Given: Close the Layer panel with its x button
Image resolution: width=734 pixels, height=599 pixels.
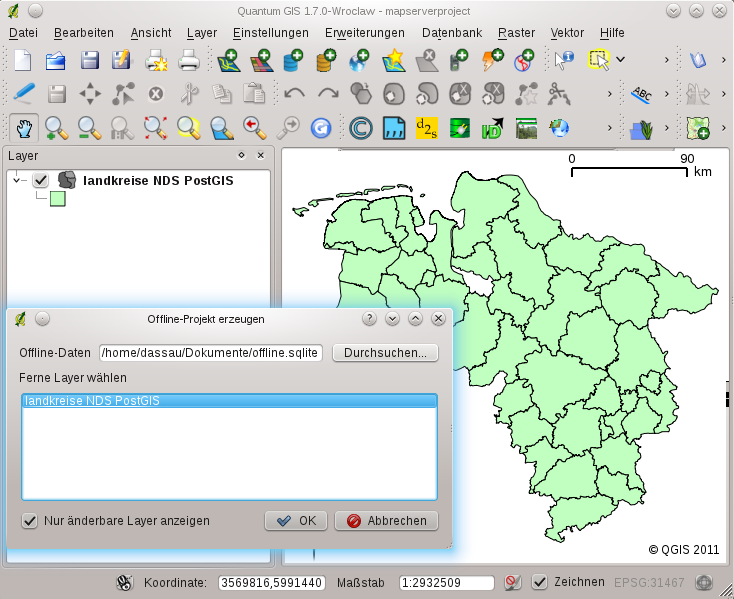Looking at the screenshot, I should [261, 155].
